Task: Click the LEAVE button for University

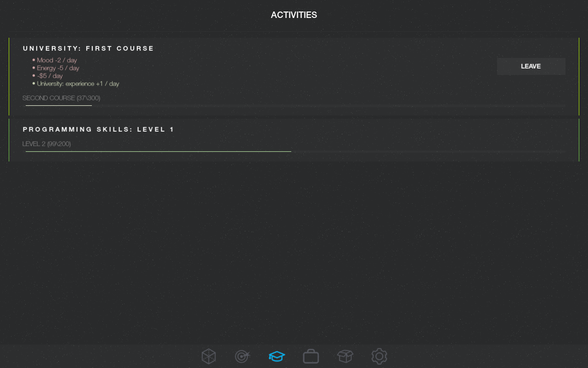Action: pos(531,66)
